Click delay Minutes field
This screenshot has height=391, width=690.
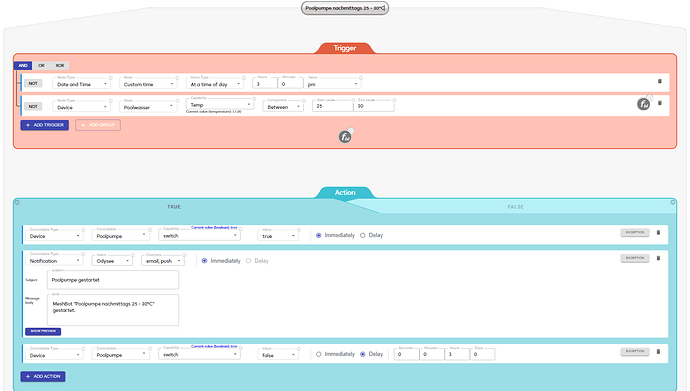[x=432, y=354]
